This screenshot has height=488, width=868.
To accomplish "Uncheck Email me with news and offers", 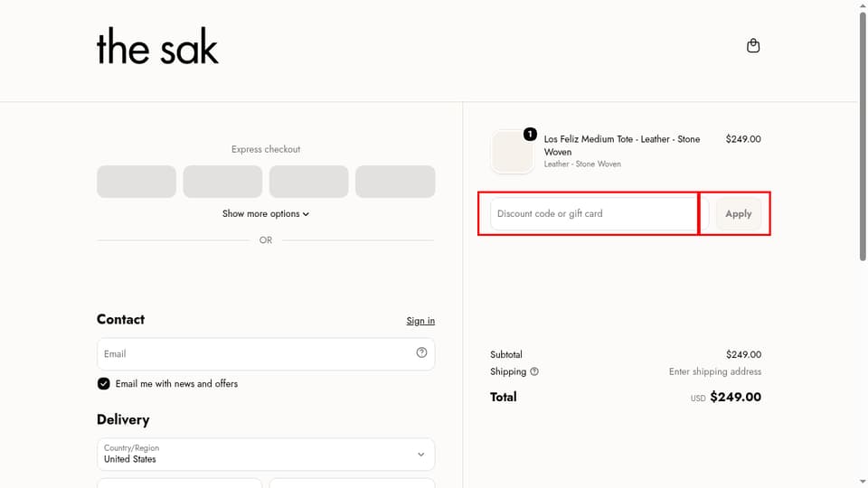I will [103, 383].
